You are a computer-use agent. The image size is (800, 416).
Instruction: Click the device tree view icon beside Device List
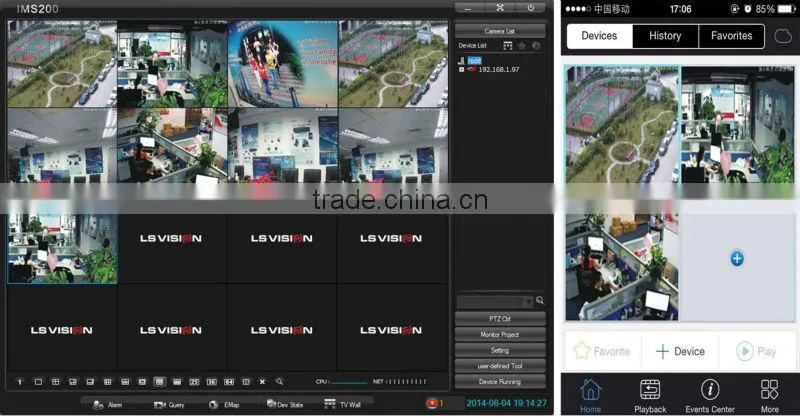[x=507, y=46]
